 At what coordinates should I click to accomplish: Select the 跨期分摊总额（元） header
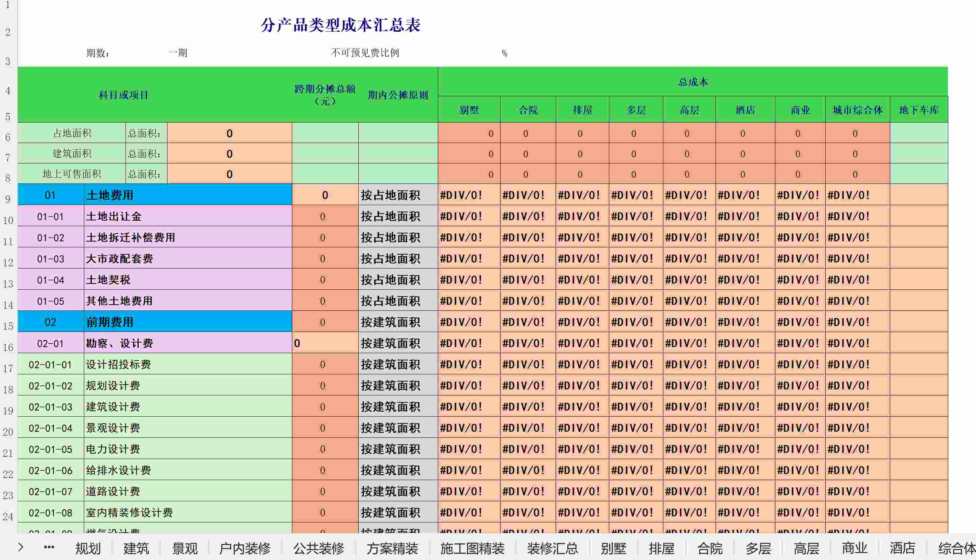[x=325, y=94]
